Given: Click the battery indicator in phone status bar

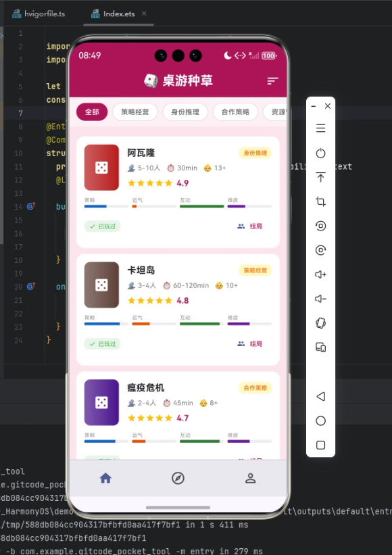Looking at the screenshot, I should (x=269, y=55).
